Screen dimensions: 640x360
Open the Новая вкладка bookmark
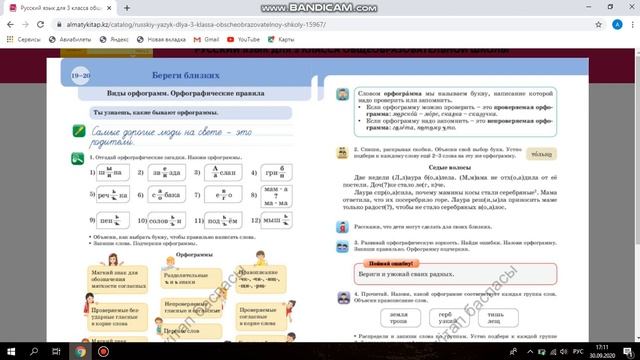(161, 40)
